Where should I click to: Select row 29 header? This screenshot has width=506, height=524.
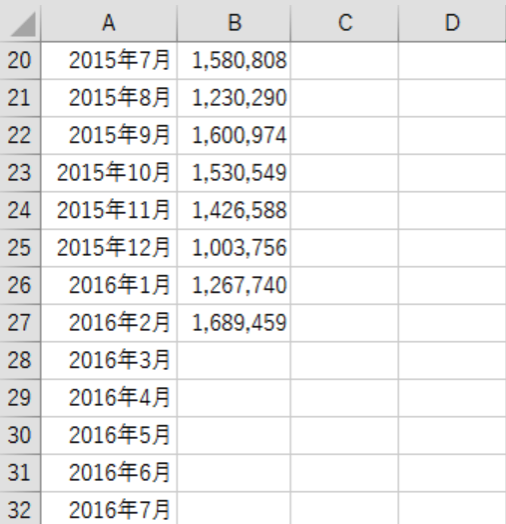coord(20,398)
